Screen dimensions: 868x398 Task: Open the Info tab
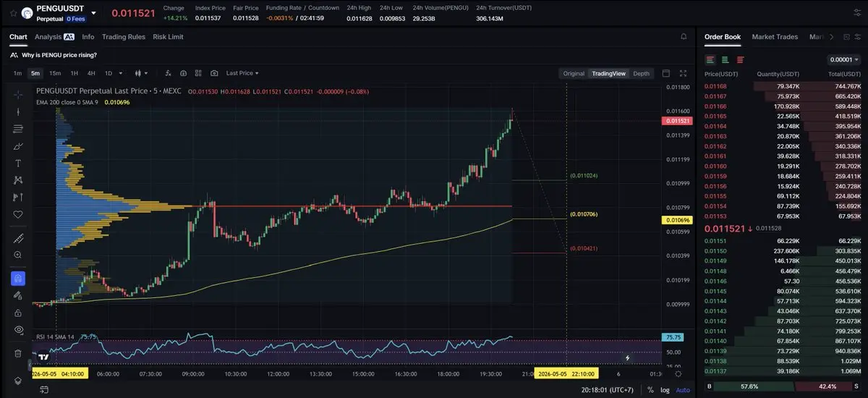pyautogui.click(x=88, y=37)
